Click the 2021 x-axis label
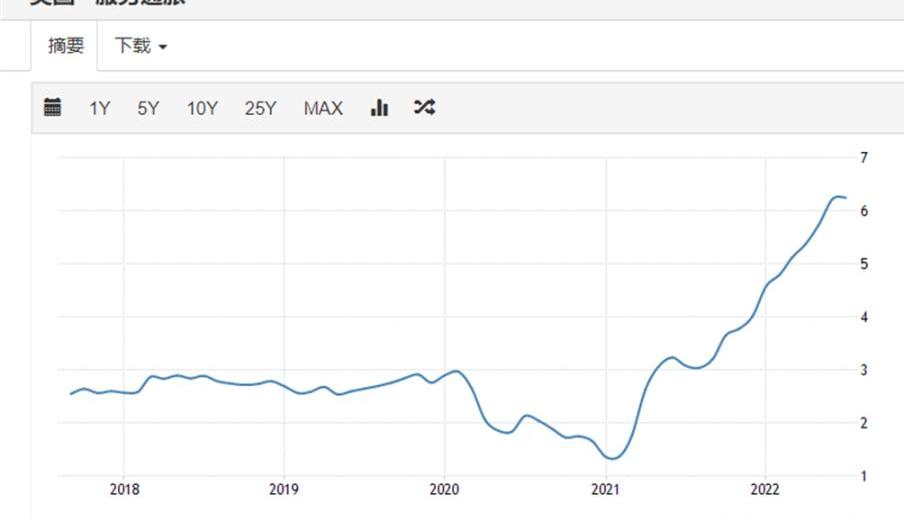Viewport: 904px width, 519px height. (606, 490)
